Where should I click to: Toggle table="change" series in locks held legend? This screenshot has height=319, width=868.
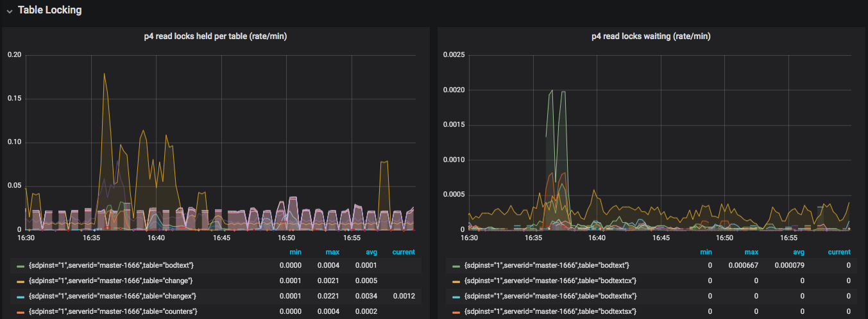(110, 281)
